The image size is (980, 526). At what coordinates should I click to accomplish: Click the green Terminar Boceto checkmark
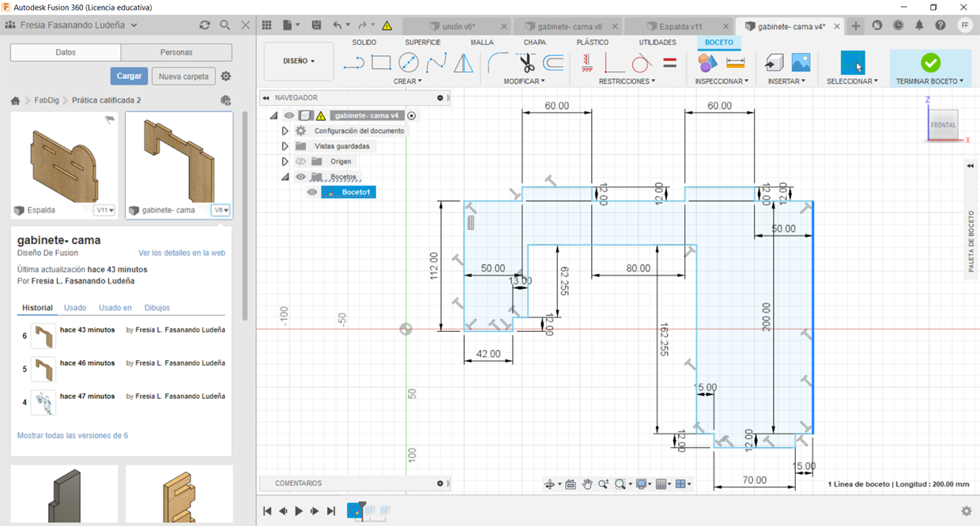click(x=930, y=62)
